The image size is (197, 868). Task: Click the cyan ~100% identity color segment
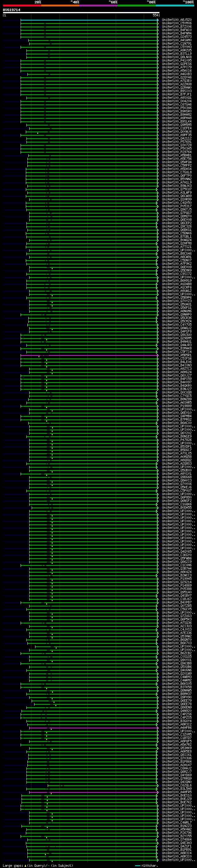[175, 6]
